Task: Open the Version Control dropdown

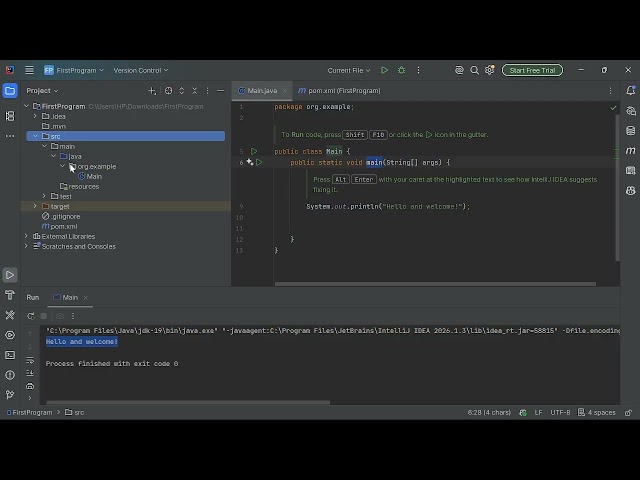Action: [x=141, y=70]
